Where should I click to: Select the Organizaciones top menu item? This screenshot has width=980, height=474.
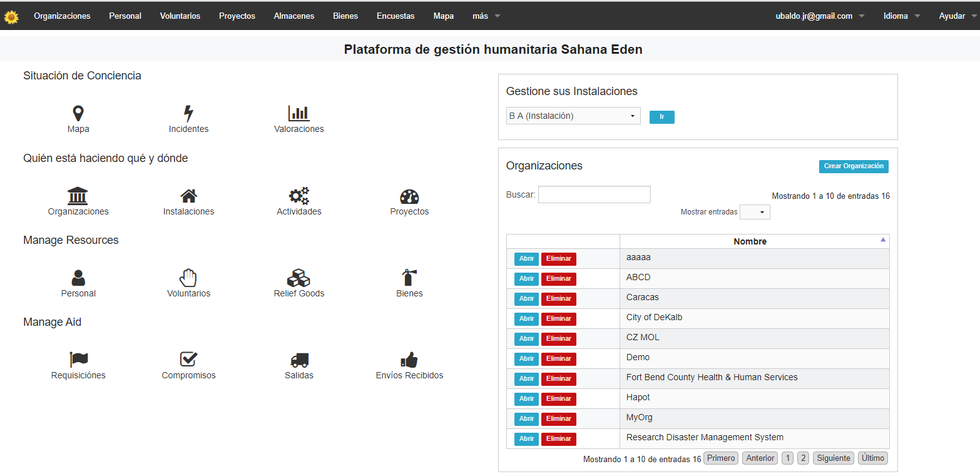(62, 16)
